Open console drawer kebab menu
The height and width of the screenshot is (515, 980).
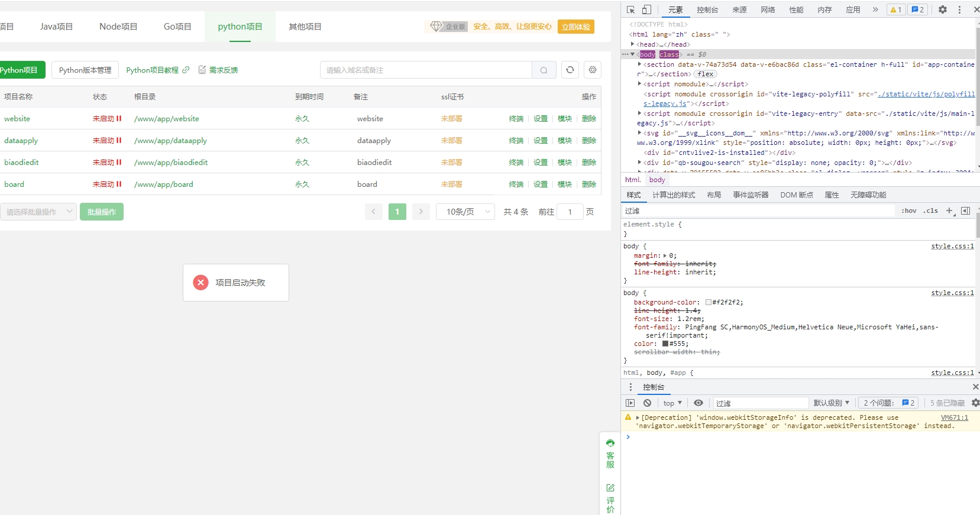[x=630, y=387]
